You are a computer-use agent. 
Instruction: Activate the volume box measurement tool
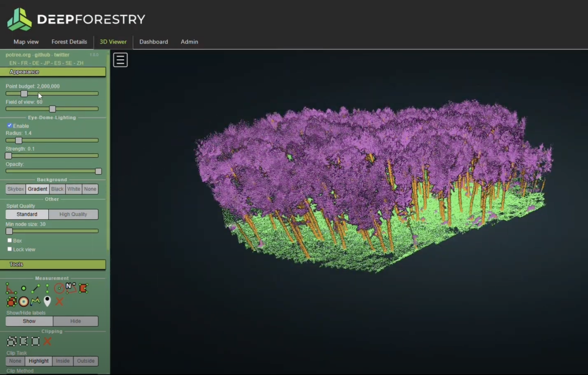tap(11, 302)
